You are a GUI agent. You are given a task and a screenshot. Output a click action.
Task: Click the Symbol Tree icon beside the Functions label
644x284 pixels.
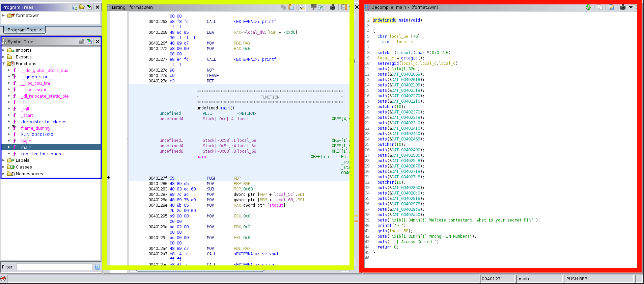pyautogui.click(x=10, y=63)
